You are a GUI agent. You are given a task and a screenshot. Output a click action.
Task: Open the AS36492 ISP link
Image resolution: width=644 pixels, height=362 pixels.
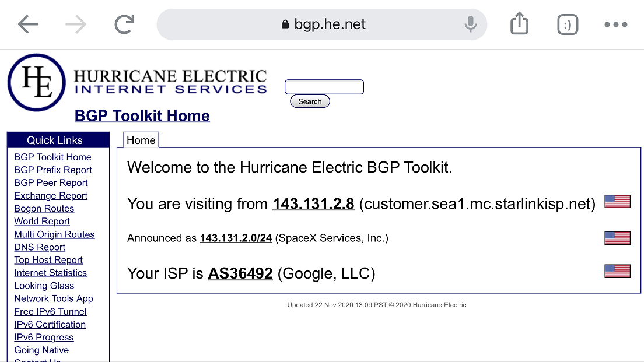[240, 273]
